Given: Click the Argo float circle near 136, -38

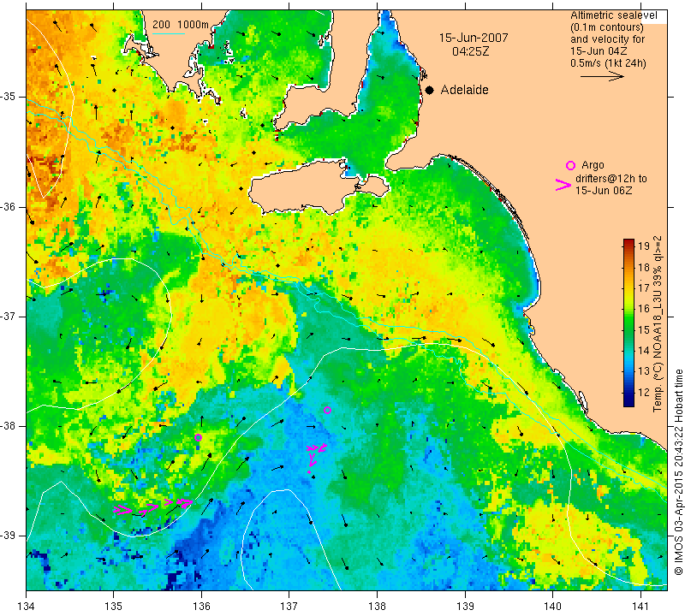Looking at the screenshot, I should pyautogui.click(x=198, y=437).
